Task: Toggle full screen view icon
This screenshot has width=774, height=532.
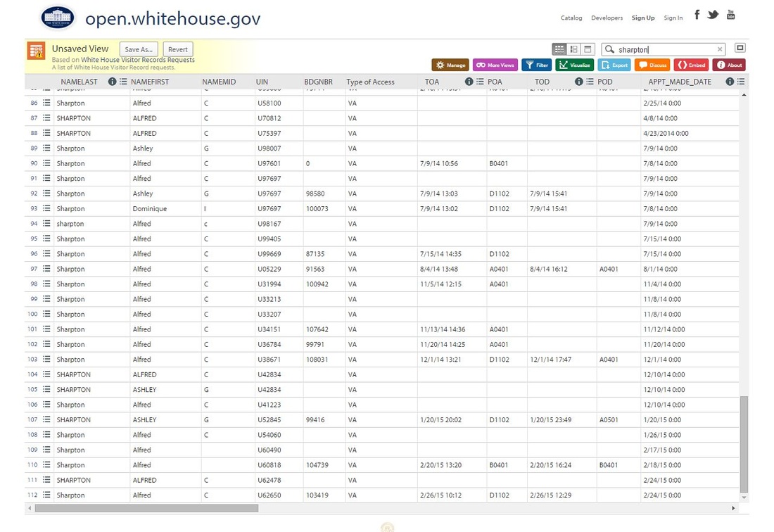Action: [740, 48]
